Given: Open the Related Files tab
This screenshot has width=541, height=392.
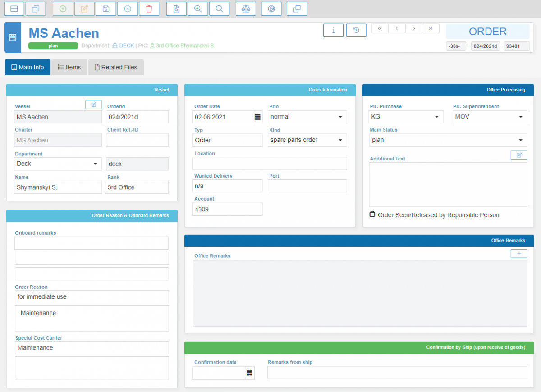Looking at the screenshot, I should point(116,67).
